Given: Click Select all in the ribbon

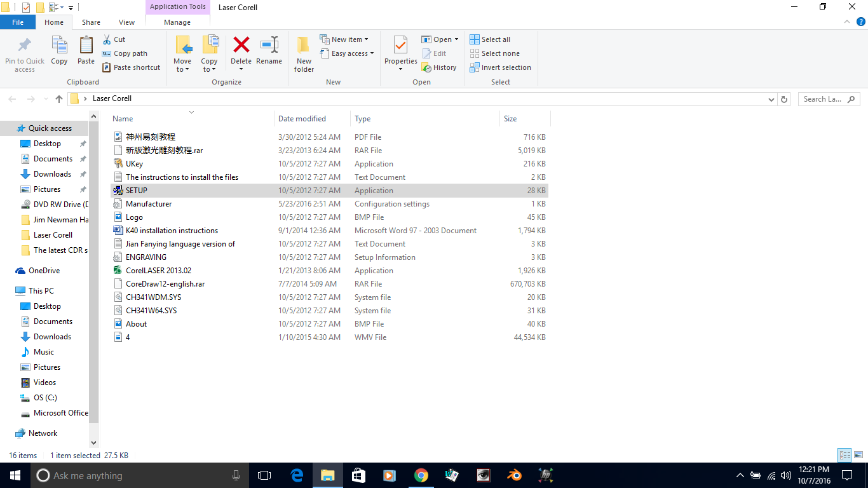Looking at the screenshot, I should point(490,39).
